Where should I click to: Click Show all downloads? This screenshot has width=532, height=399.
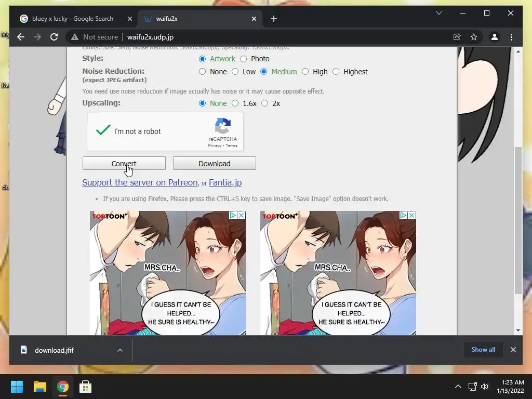tap(483, 350)
